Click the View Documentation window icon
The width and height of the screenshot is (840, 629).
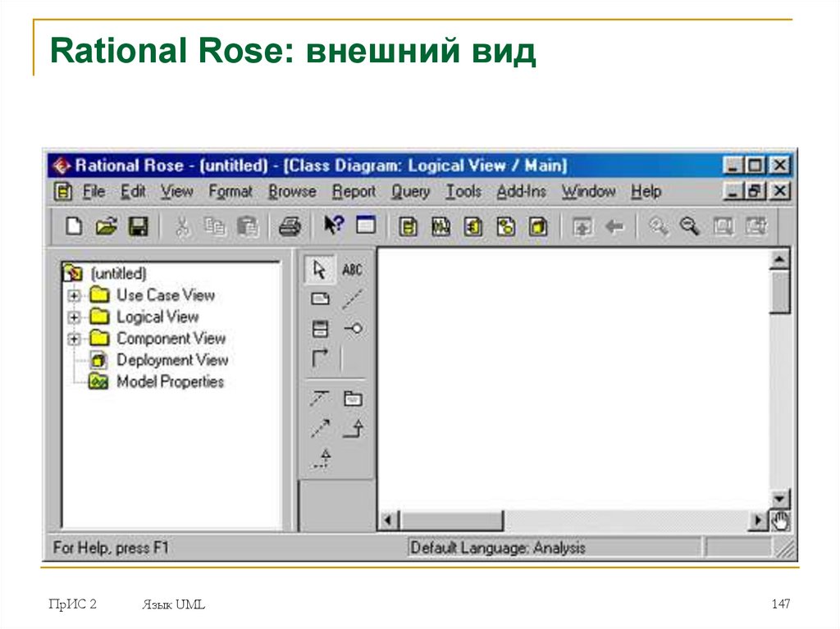pyautogui.click(x=366, y=225)
